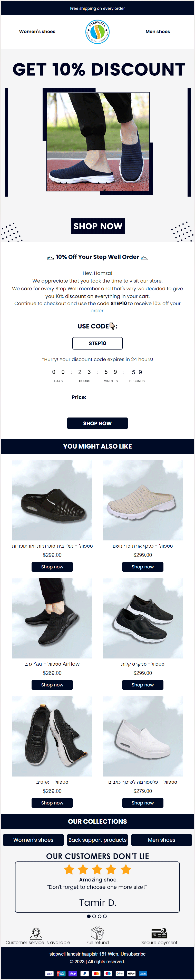Click the Secure payment card icon
Screen dimensions: 195x980
tap(159, 933)
